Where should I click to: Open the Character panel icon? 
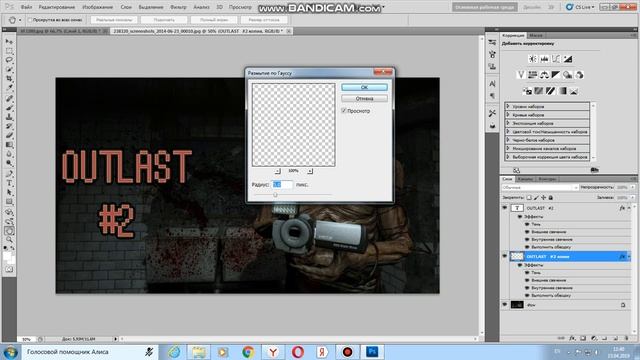tap(492, 84)
